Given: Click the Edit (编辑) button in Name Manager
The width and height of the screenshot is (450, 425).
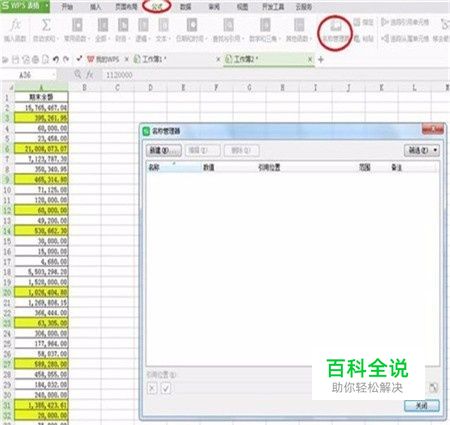Looking at the screenshot, I should tap(202, 150).
